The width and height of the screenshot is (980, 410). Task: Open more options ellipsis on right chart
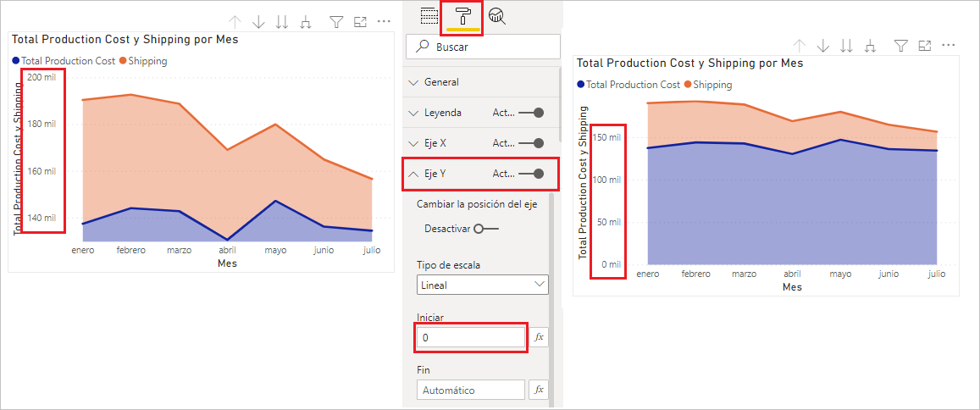click(x=948, y=45)
